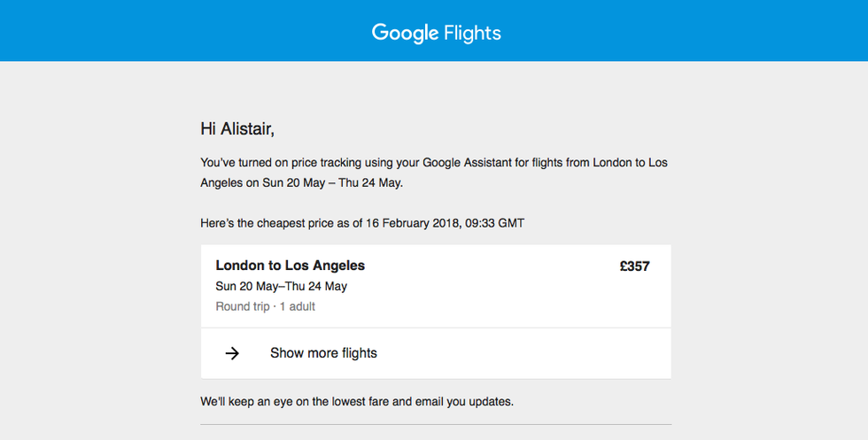Image resolution: width=868 pixels, height=440 pixels.
Task: Click the Hi Alistair greeting
Action: click(x=237, y=129)
